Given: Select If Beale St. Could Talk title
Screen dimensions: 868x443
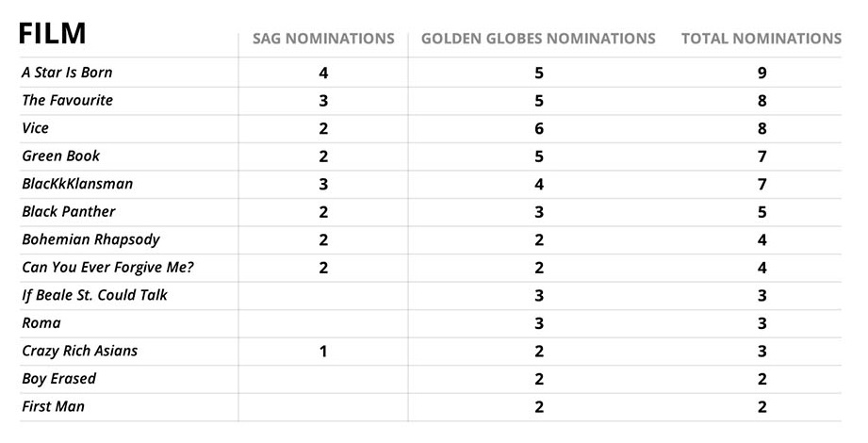Looking at the screenshot, I should click(94, 295).
